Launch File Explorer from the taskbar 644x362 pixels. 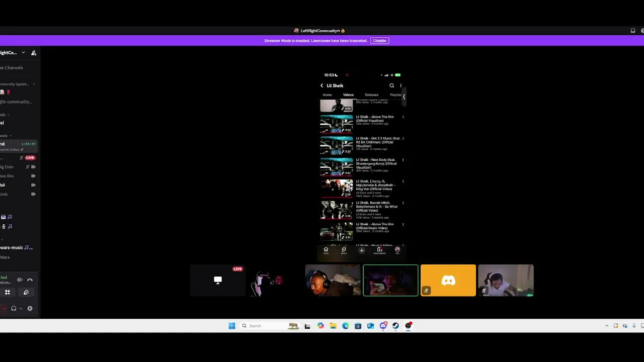coord(333,326)
